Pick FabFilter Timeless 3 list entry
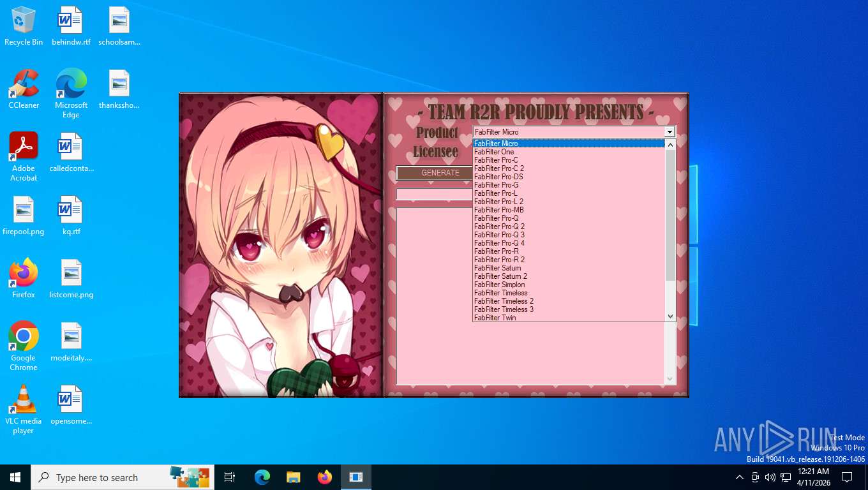The image size is (868, 490). click(569, 309)
